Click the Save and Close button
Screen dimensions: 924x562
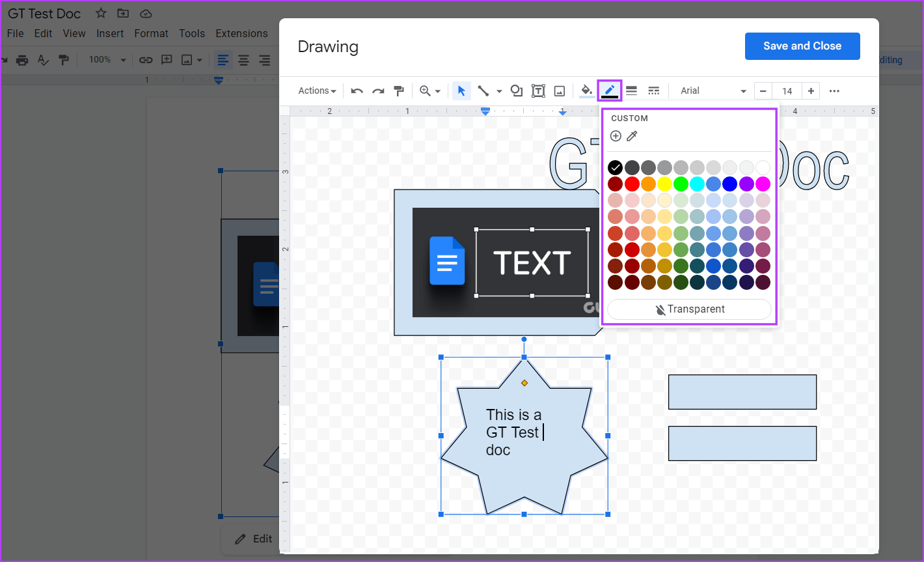click(802, 46)
